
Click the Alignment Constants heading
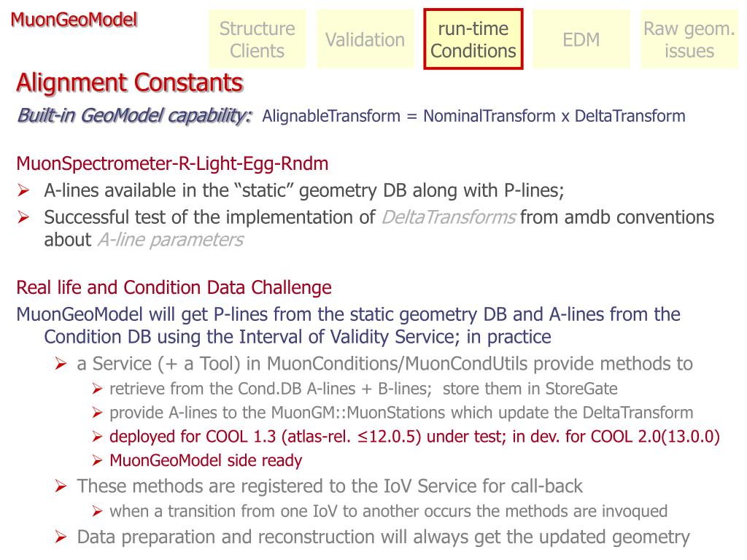[x=130, y=83]
